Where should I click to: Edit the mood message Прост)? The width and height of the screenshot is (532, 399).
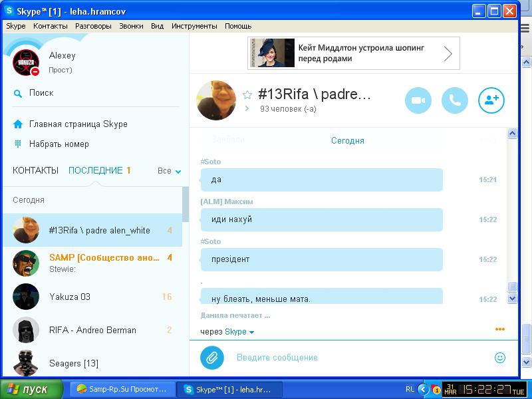(61, 70)
